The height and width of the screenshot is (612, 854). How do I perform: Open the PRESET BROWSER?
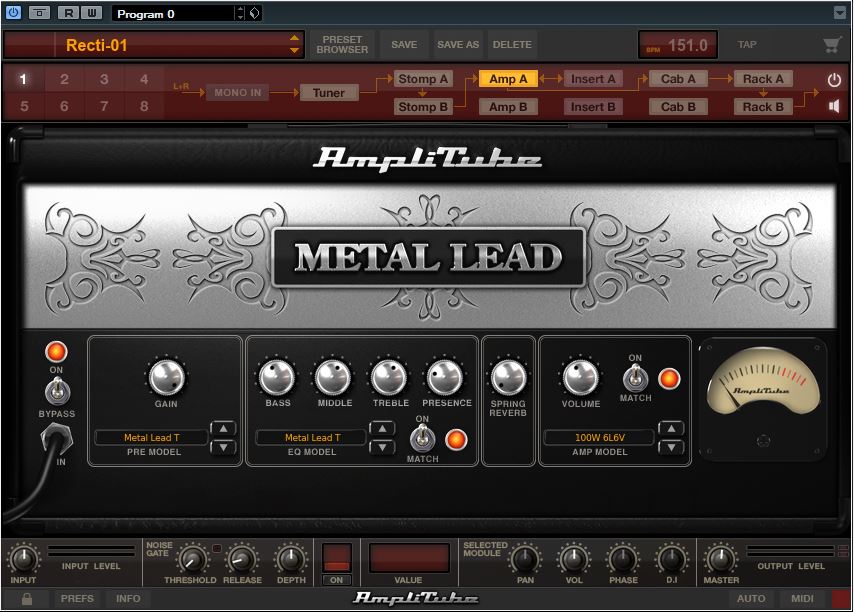[x=343, y=45]
